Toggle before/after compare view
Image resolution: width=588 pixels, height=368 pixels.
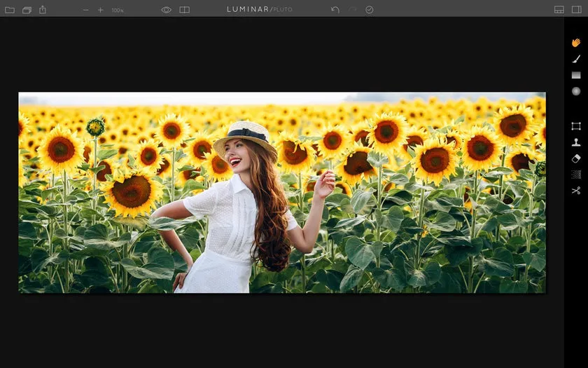coord(184,10)
